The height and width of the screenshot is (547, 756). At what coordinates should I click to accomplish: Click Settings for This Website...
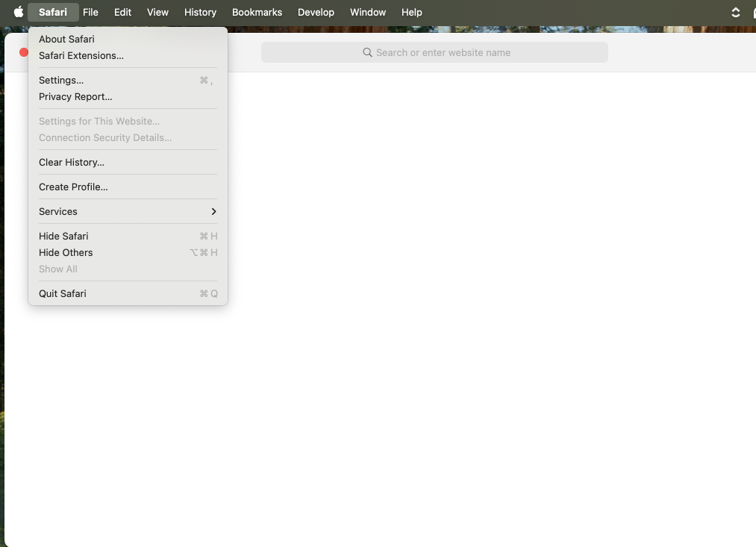[128, 121]
